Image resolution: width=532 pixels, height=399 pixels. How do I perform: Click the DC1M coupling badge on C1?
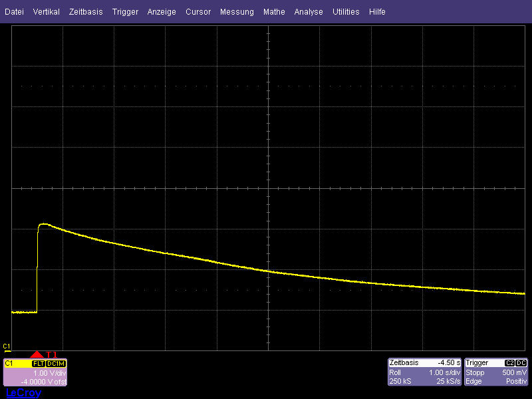pyautogui.click(x=56, y=363)
